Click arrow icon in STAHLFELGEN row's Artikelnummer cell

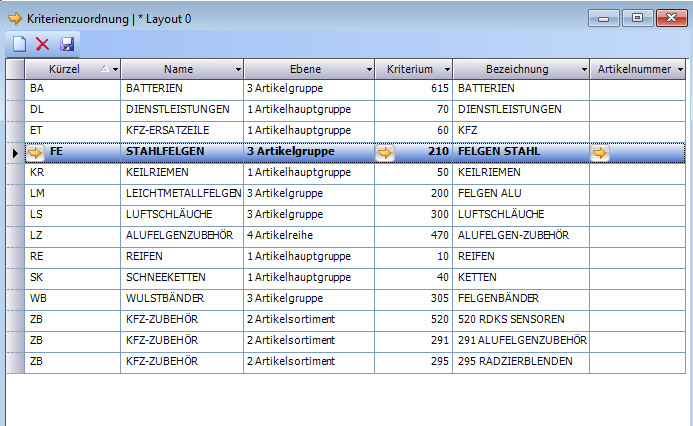[600, 152]
